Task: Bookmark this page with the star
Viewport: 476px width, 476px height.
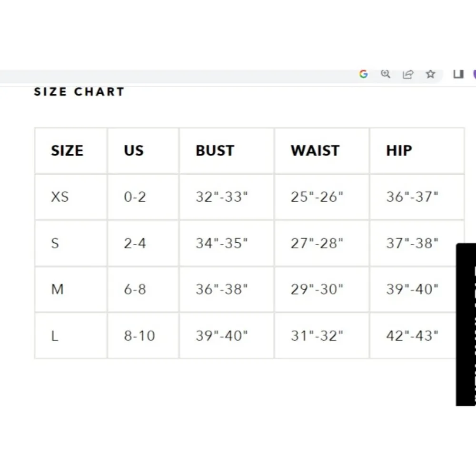Action: [x=430, y=74]
